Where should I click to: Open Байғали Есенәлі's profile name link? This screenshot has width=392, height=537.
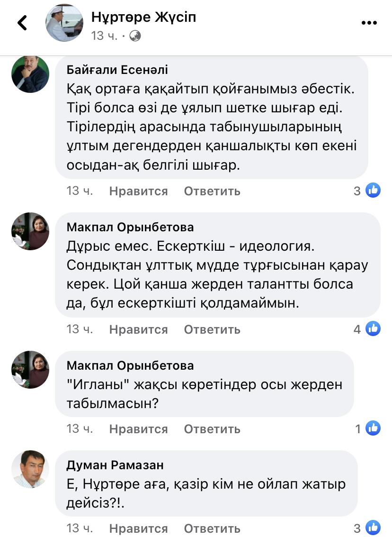click(117, 70)
